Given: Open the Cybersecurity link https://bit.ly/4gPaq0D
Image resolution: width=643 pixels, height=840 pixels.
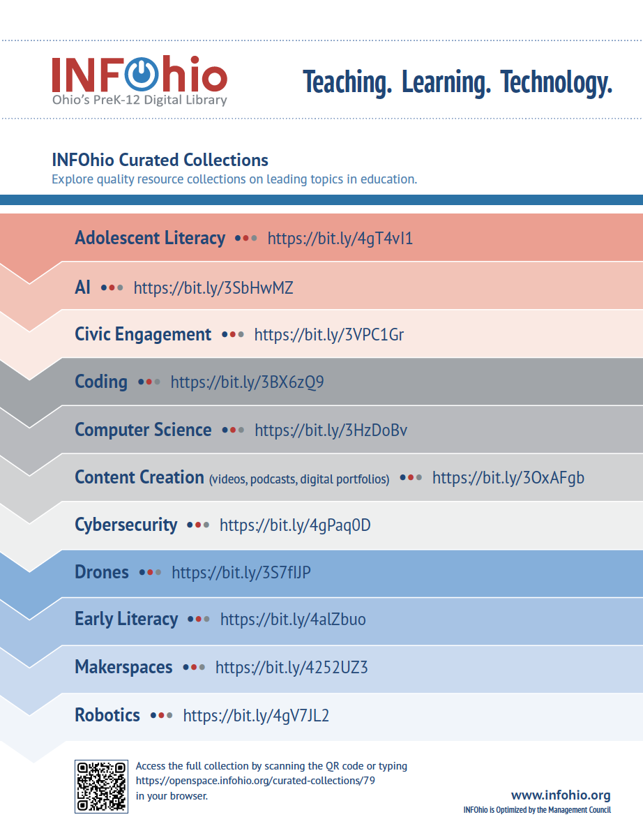Looking at the screenshot, I should (295, 525).
